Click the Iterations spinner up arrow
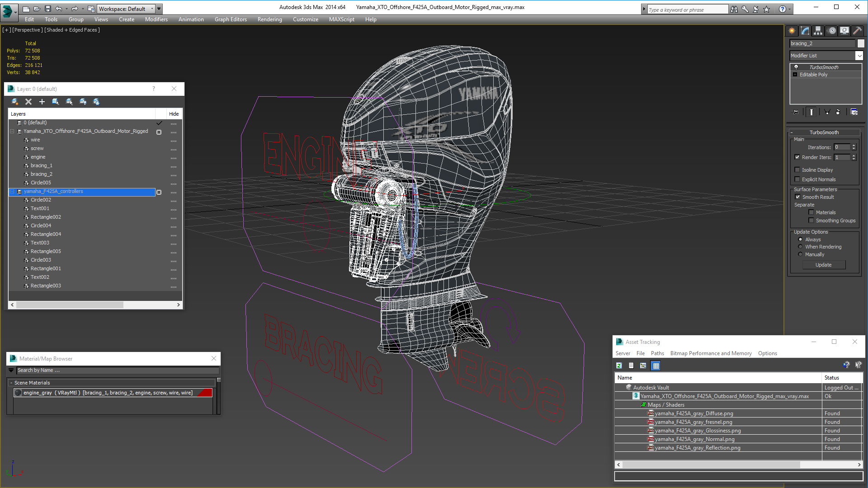 (854, 145)
